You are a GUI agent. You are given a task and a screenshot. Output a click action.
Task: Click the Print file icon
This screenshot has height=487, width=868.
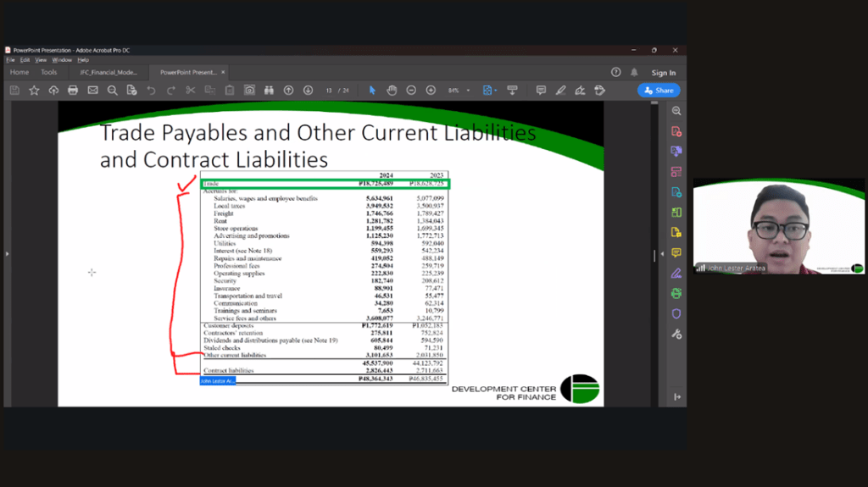pos(73,90)
